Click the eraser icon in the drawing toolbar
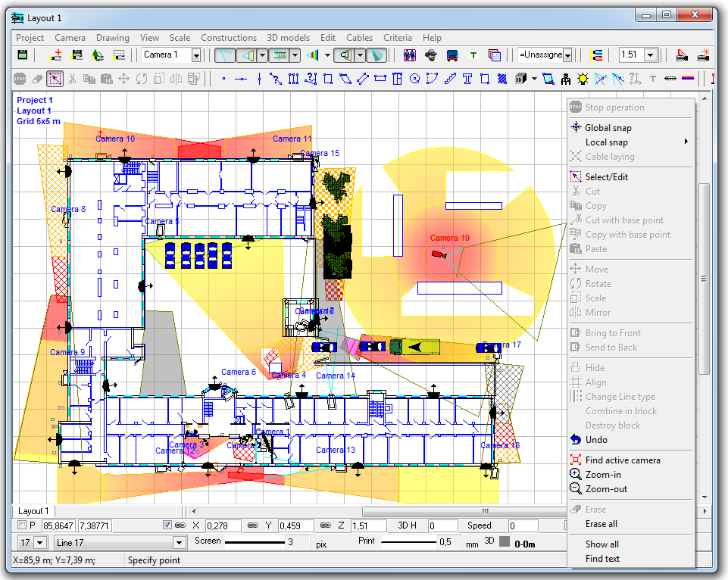Image resolution: width=728 pixels, height=580 pixels. tap(37, 80)
